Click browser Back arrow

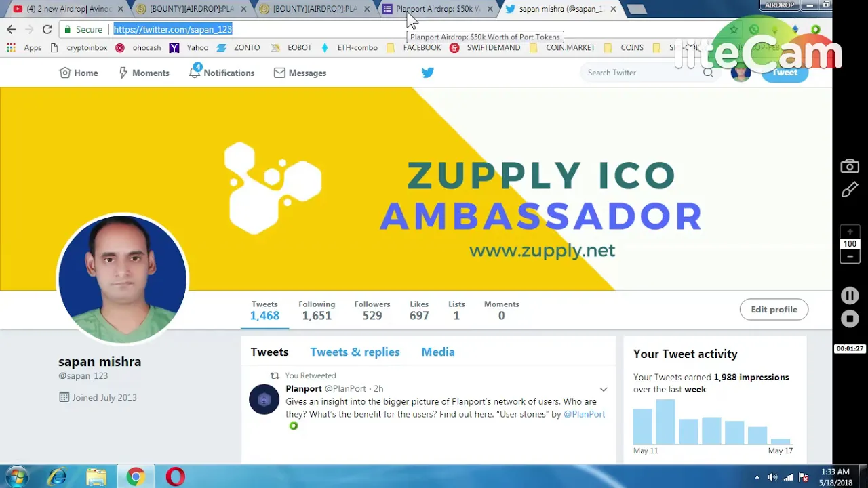tap(11, 29)
